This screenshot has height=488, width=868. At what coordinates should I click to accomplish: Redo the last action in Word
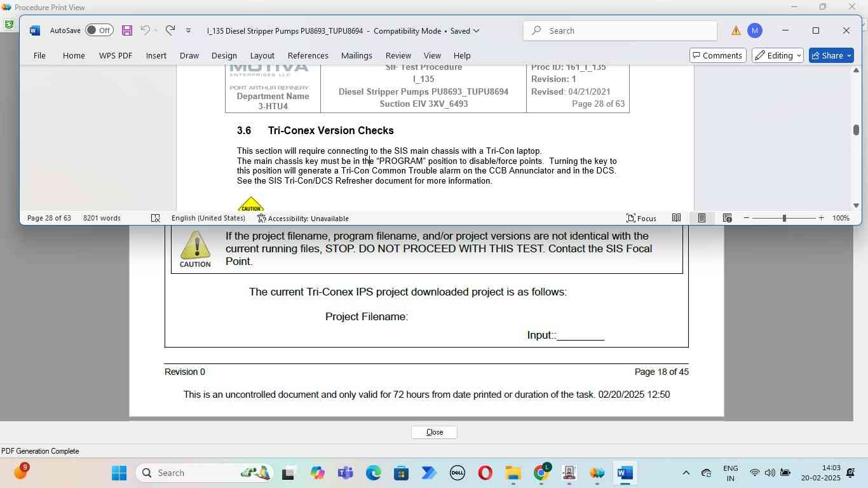tap(170, 30)
